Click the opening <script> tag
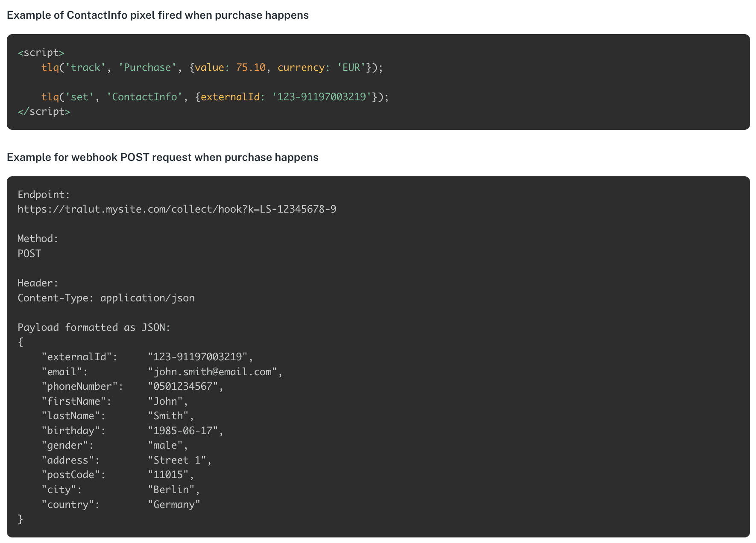Viewport: 756px width, 543px height. coord(41,53)
